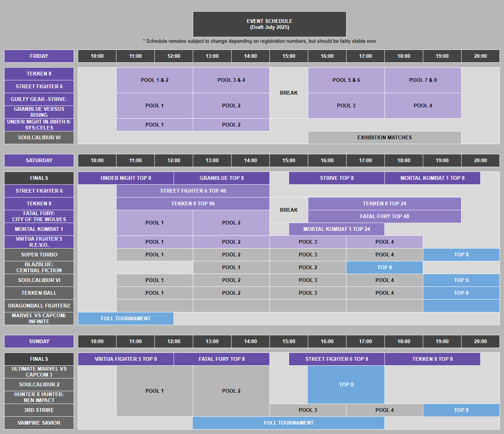The height and width of the screenshot is (434, 504).
Task: Select the VAMPIRE SAVIOR FULL TOURNAMENT block
Action: pyautogui.click(x=289, y=423)
